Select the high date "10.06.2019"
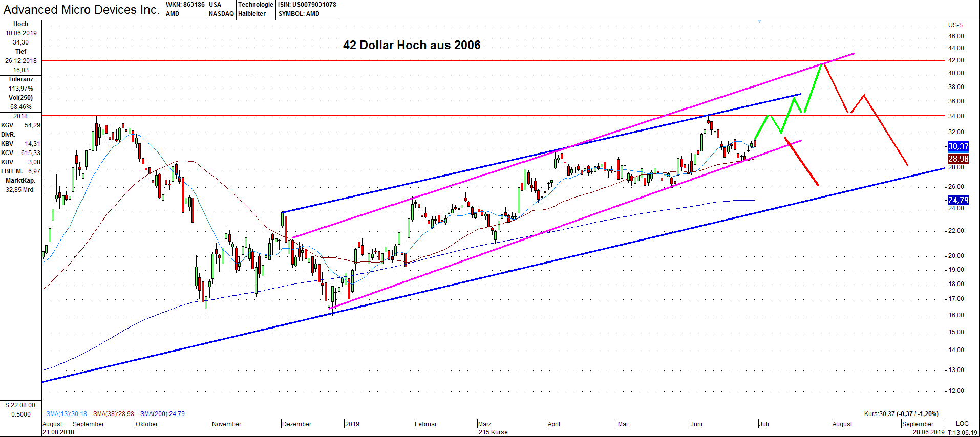This screenshot has height=437, width=980. pos(21,33)
